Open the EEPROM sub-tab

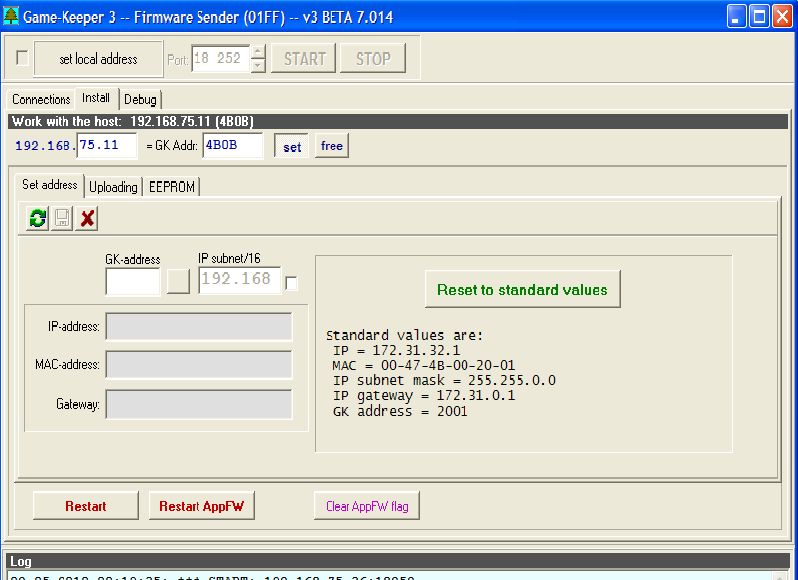click(x=172, y=187)
